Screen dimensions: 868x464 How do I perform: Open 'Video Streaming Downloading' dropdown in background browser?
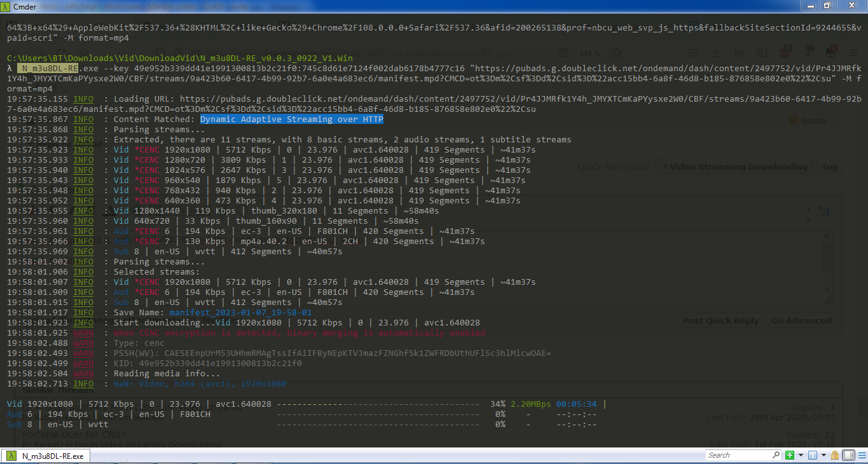(x=734, y=167)
